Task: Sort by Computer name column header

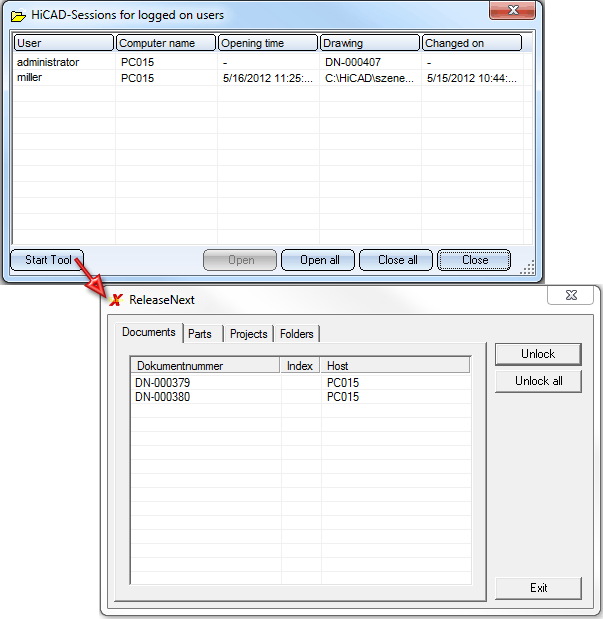Action: click(166, 43)
